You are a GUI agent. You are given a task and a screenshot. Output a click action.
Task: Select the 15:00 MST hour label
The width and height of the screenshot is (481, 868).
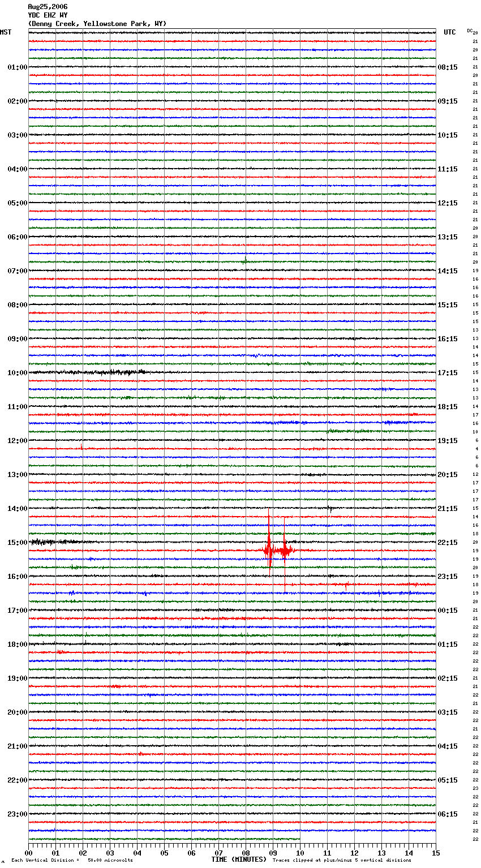pos(18,543)
